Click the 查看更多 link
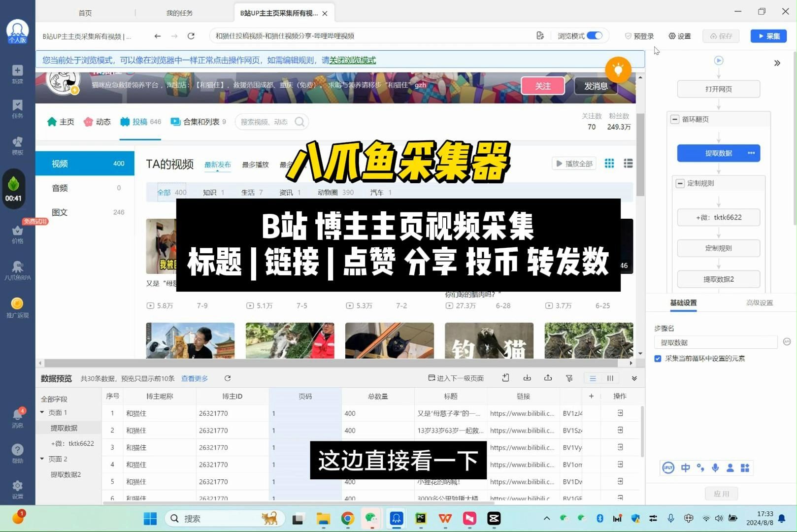 pos(195,378)
